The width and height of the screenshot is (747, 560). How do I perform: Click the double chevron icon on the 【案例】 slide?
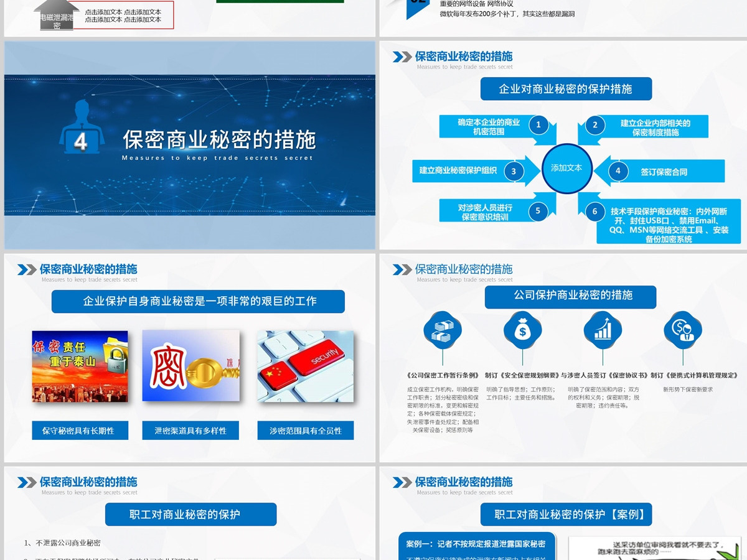[x=402, y=482]
